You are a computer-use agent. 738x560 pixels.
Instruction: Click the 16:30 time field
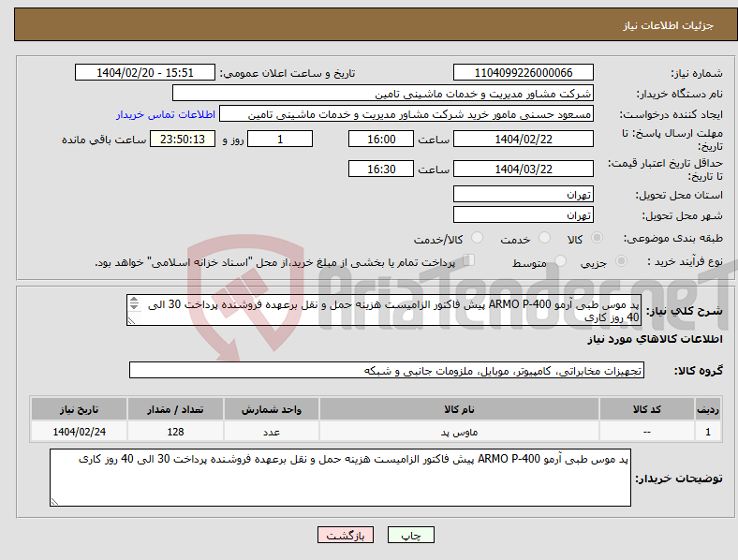pyautogui.click(x=381, y=169)
